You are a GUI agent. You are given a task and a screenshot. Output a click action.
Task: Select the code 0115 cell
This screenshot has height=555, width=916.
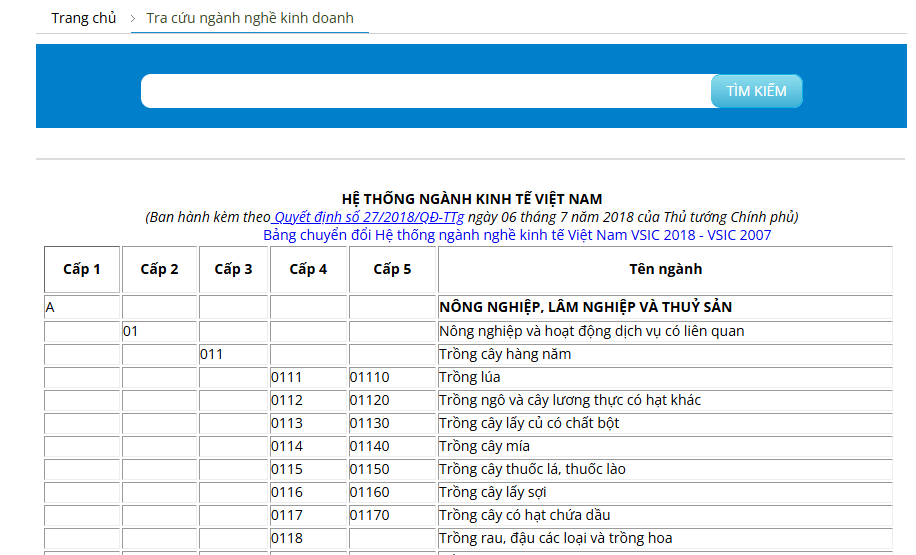(x=308, y=470)
